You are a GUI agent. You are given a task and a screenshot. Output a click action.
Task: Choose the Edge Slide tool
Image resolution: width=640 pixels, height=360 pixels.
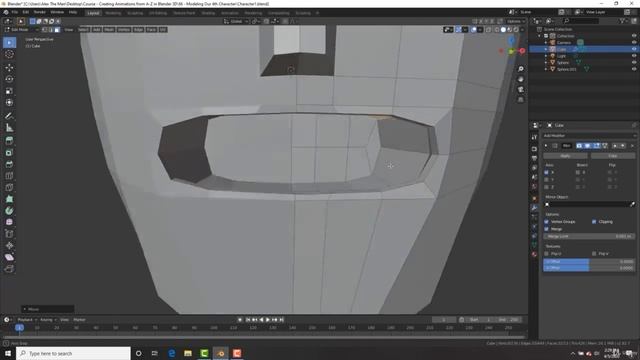[x=9, y=234]
